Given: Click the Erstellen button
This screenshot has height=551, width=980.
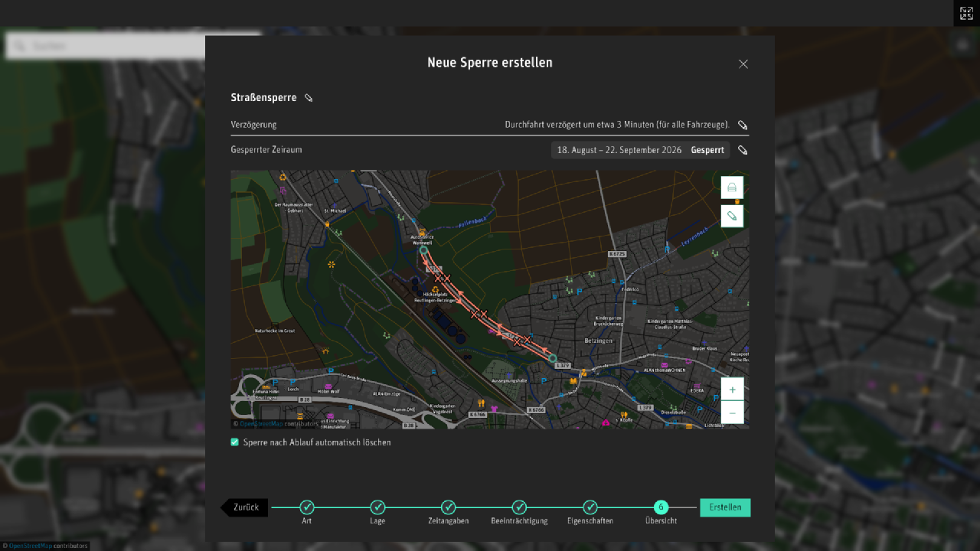Looking at the screenshot, I should [x=725, y=507].
